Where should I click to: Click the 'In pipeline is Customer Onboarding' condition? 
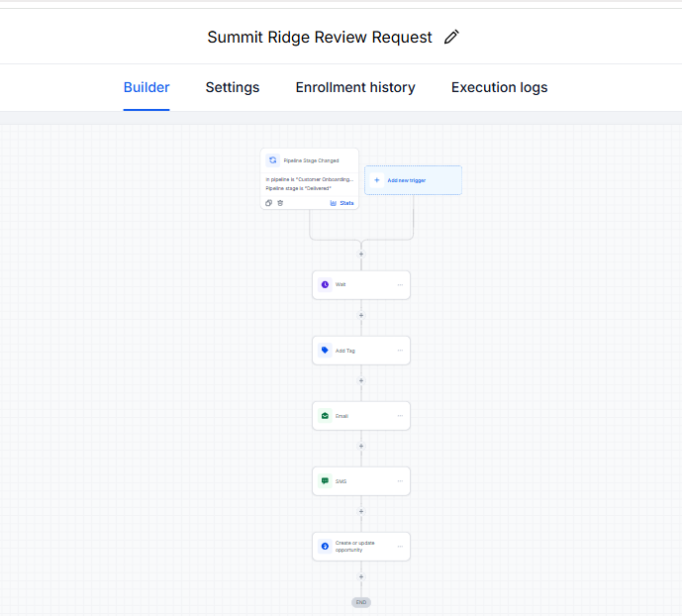click(309, 179)
